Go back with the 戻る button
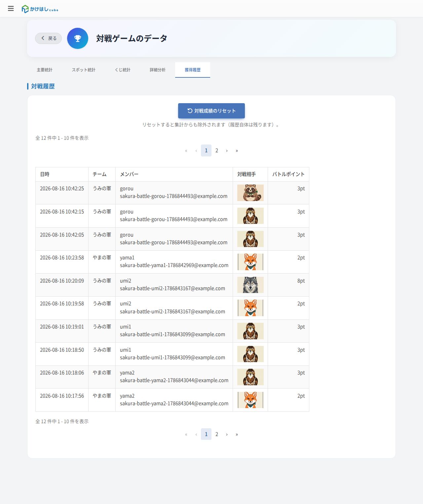 49,38
